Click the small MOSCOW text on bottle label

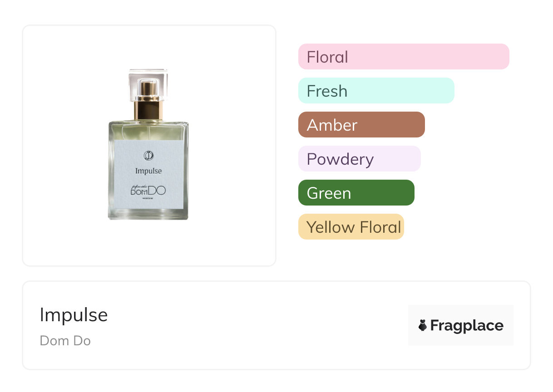148,199
